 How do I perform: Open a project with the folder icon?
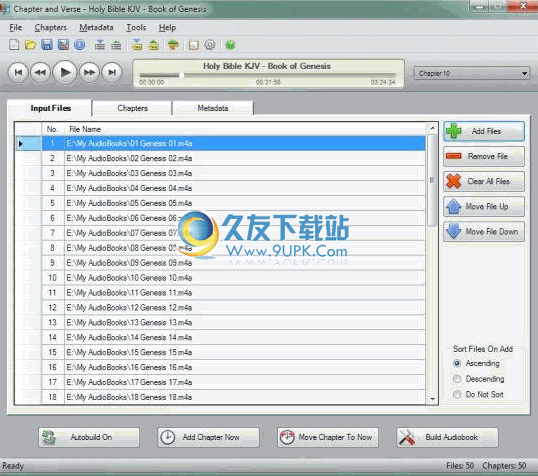click(x=31, y=45)
